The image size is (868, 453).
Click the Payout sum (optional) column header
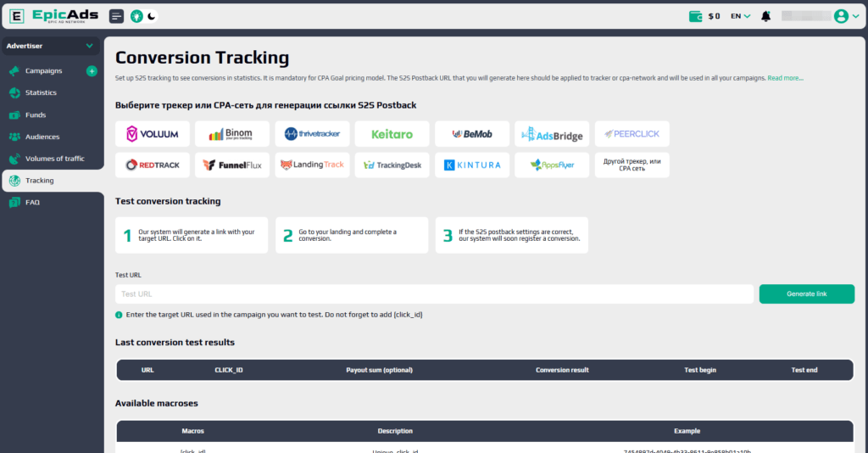click(x=379, y=370)
